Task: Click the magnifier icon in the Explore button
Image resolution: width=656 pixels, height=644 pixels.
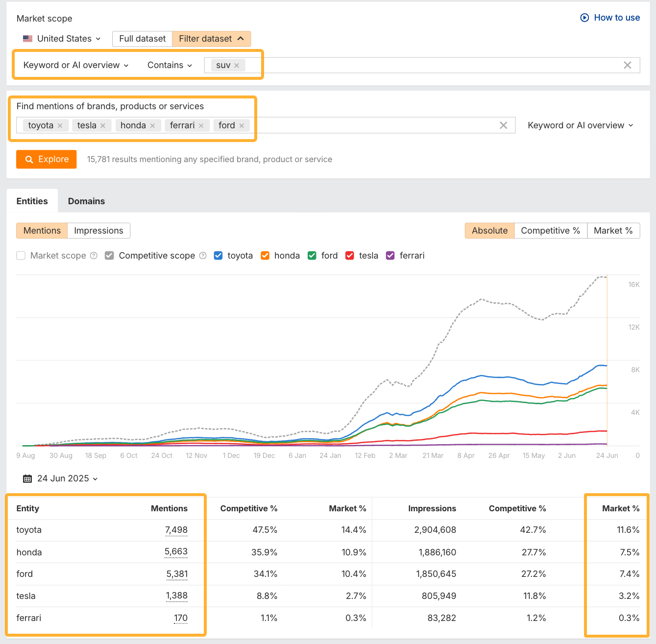Action: click(29, 159)
